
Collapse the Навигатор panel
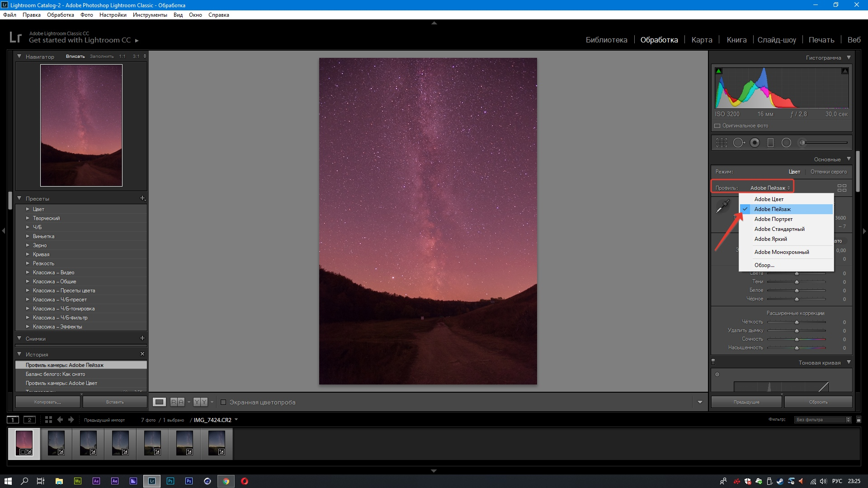tap(19, 56)
